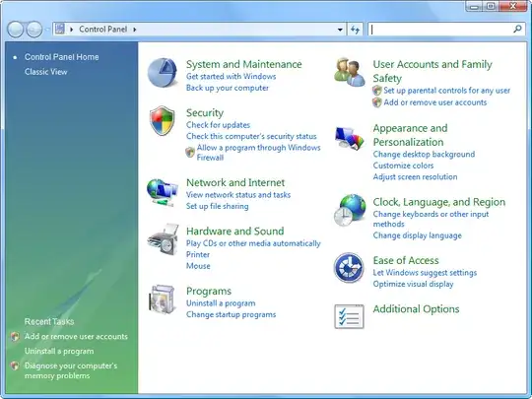
Task: Expand the arrow before Control Panel breadcrumb
Action: [71, 30]
